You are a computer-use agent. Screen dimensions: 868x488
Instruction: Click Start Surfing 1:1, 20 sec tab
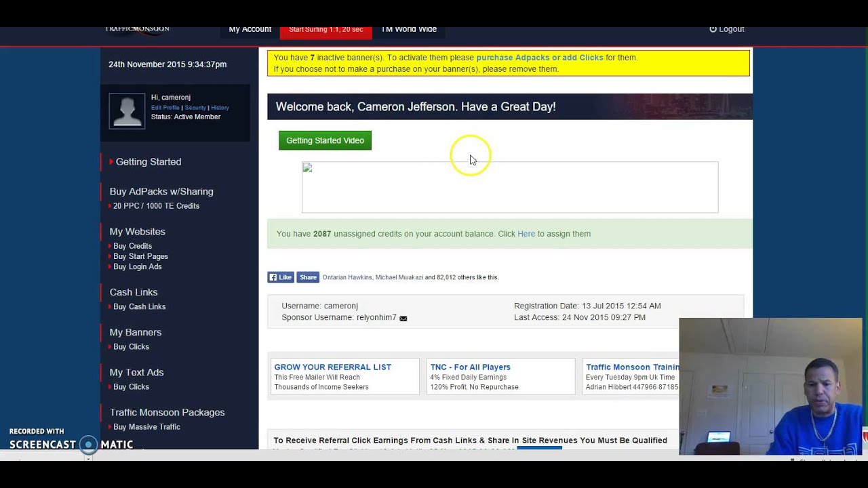325,30
